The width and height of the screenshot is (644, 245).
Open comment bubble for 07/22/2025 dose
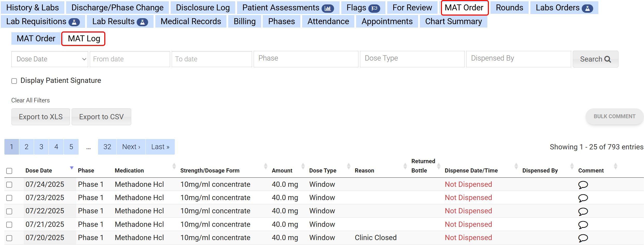click(x=583, y=211)
